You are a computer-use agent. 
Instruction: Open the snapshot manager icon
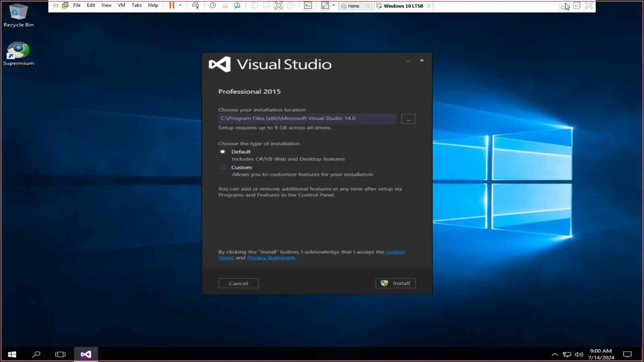pyautogui.click(x=237, y=6)
